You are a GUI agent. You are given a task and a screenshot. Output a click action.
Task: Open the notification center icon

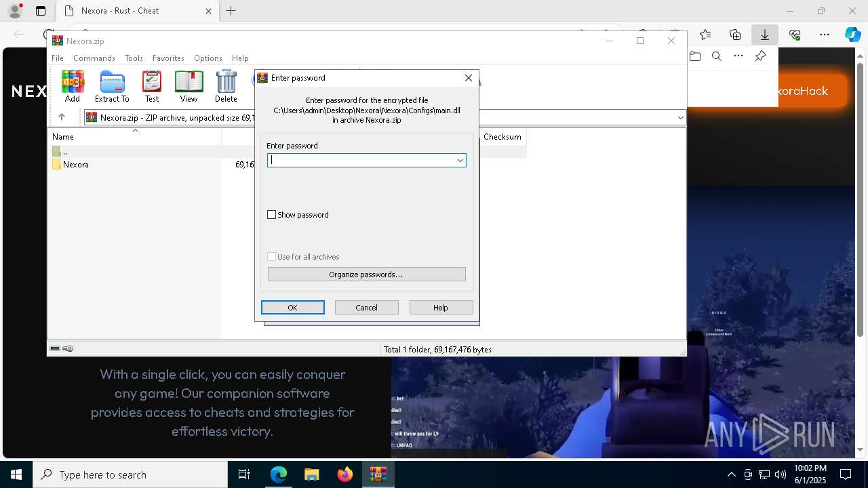(x=846, y=474)
